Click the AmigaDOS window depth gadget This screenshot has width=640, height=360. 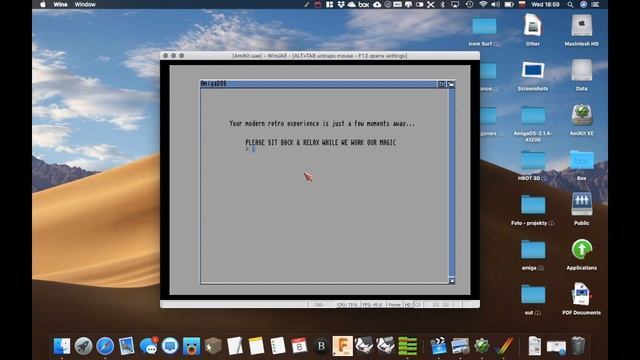[451, 84]
